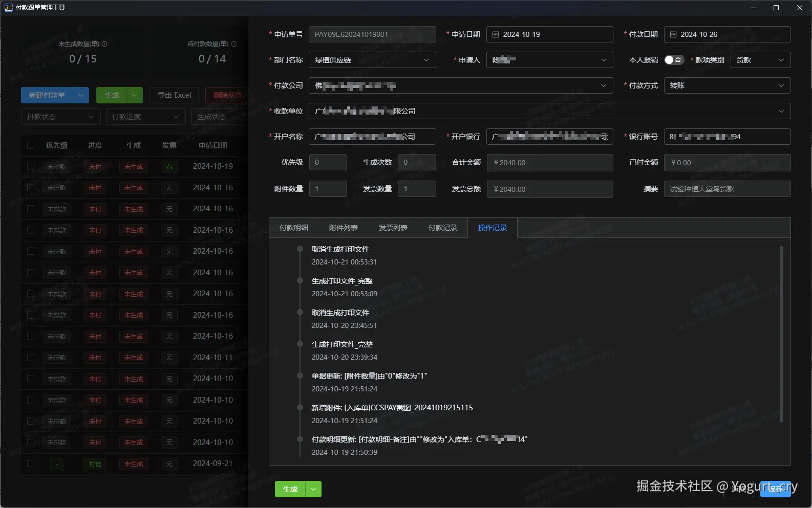The height and width of the screenshot is (508, 812).
Task: Click the calendar icon in 付款日期 field
Action: pos(673,34)
